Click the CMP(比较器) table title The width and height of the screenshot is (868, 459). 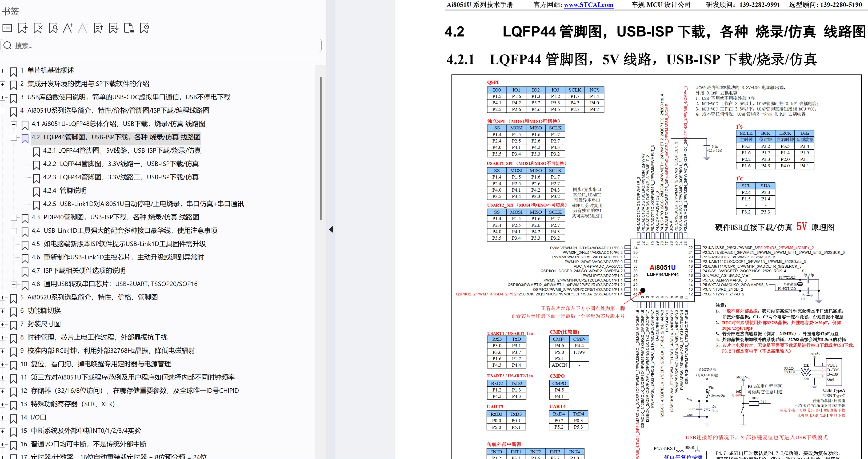(x=564, y=332)
